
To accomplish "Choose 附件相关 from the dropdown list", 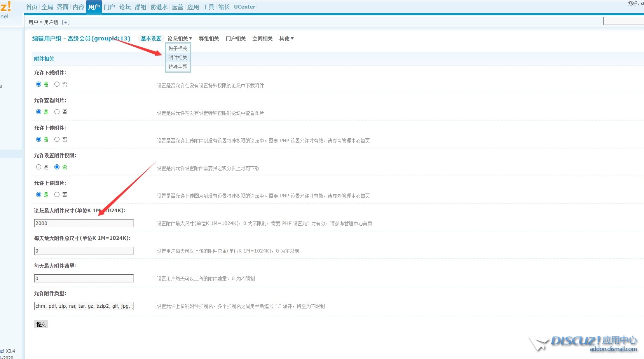I will [x=178, y=58].
